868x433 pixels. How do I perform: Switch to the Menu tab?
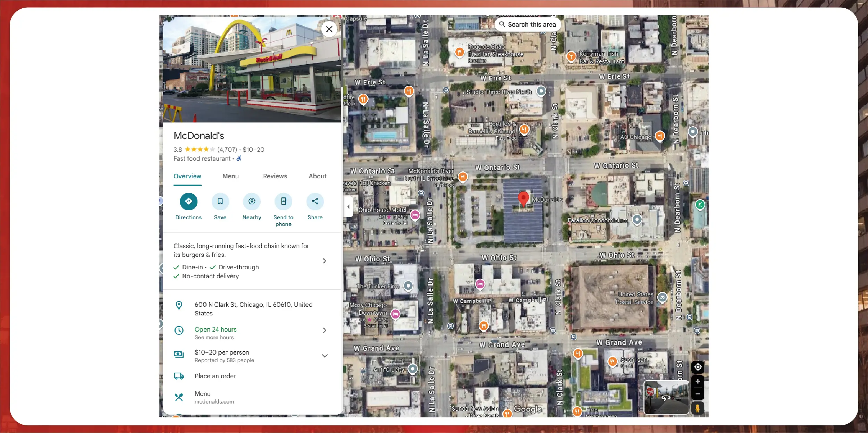[230, 176]
